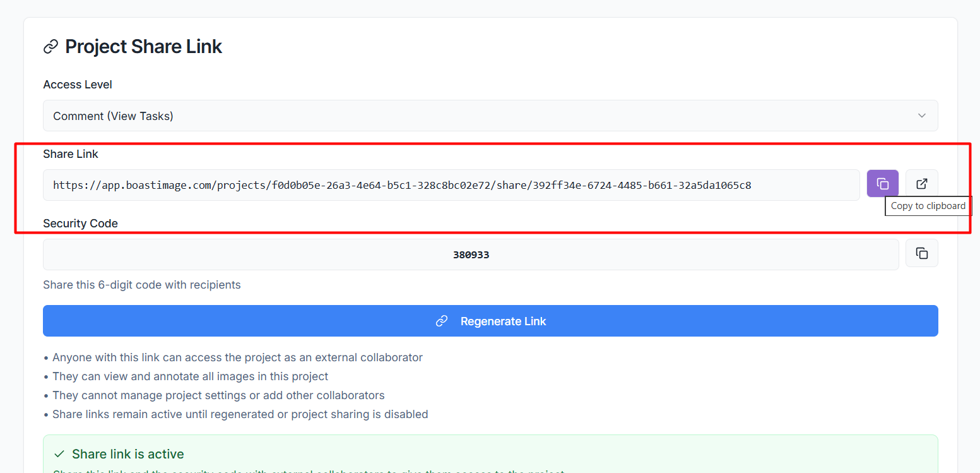Viewport: 980px width, 473px height.
Task: Click the 'Share links remain active' note
Action: (240, 414)
